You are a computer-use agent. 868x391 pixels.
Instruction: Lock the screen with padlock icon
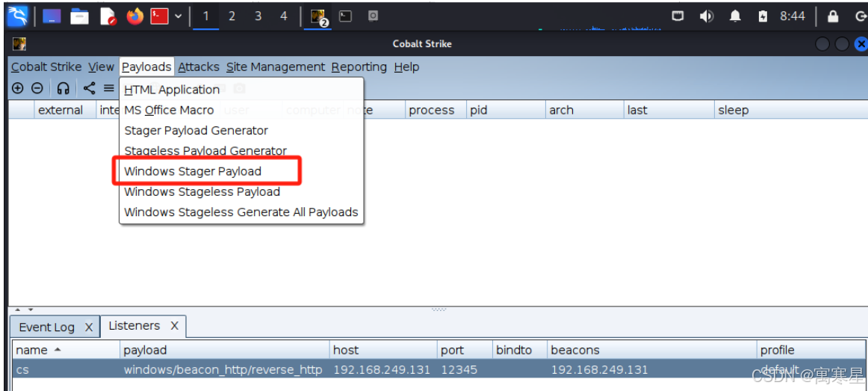point(833,16)
